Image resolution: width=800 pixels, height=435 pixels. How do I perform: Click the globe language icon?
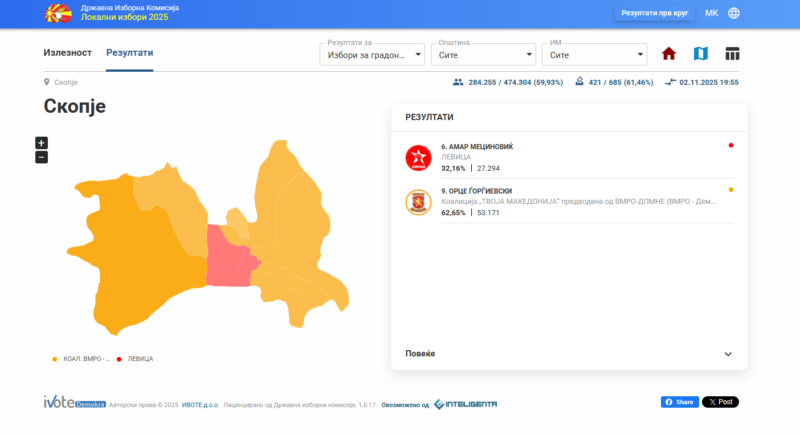[x=734, y=13]
